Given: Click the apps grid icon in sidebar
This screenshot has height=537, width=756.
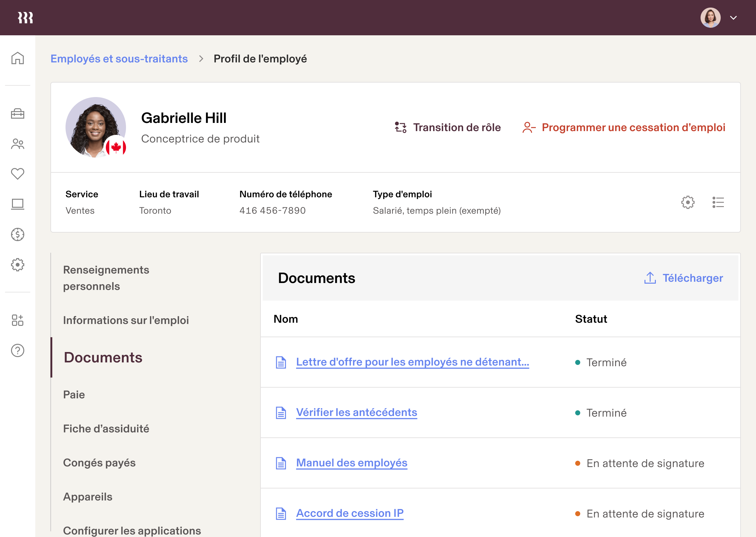Looking at the screenshot, I should pyautogui.click(x=17, y=320).
